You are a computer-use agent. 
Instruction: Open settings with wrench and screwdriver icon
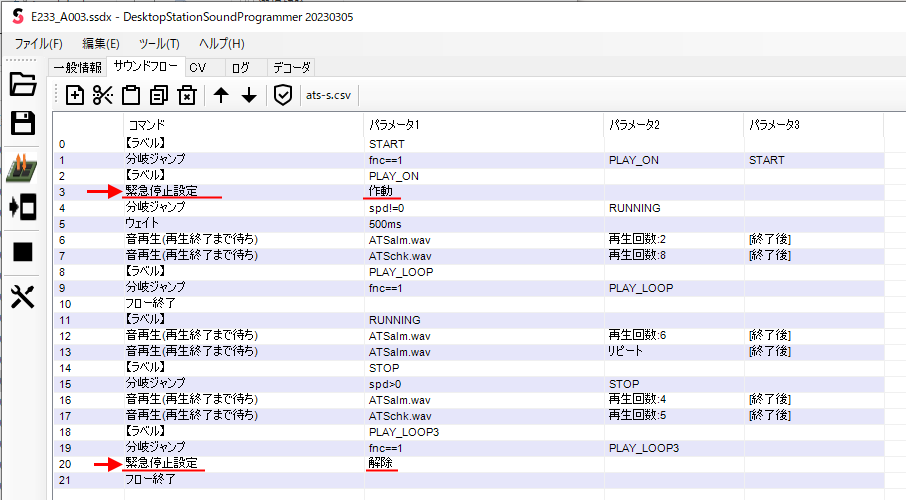pos(22,296)
